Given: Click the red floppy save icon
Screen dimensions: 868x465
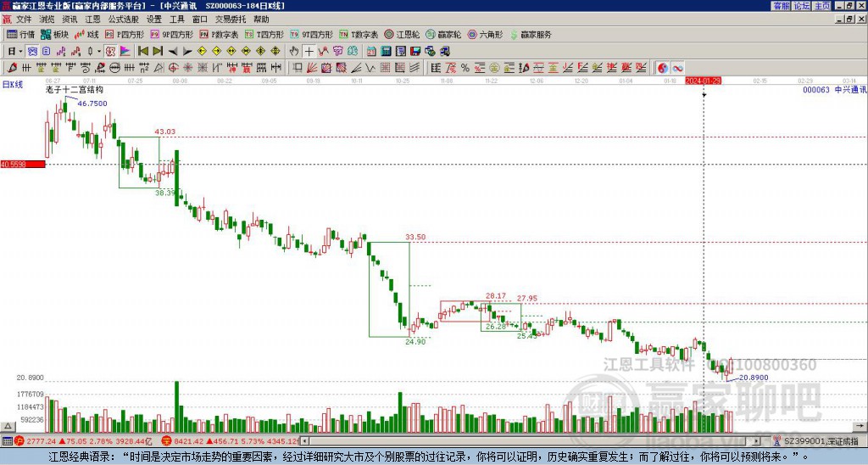Looking at the screenshot, I should 415,51.
